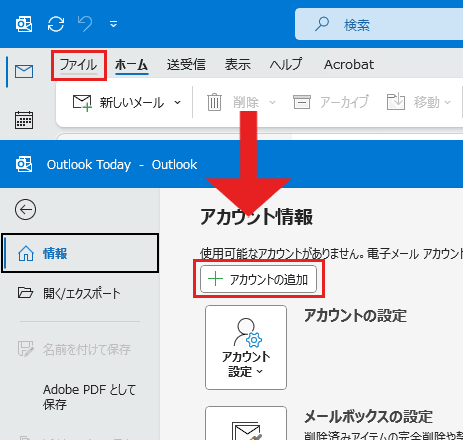Click the back arrow in backstage view
The image size is (463, 440).
[25, 210]
